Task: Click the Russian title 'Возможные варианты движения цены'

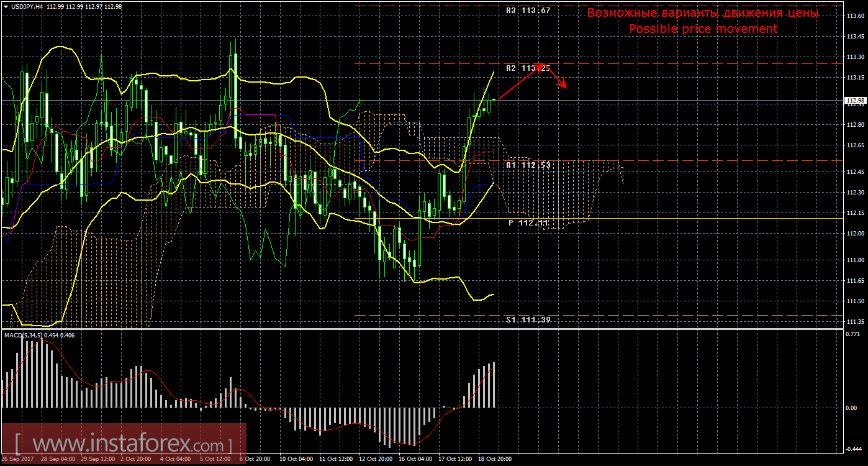Action: [x=703, y=13]
